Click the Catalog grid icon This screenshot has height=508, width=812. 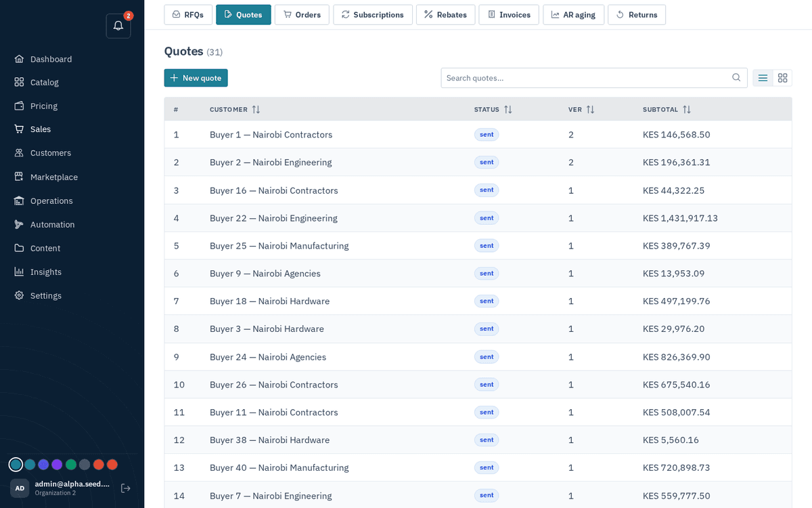pos(19,82)
